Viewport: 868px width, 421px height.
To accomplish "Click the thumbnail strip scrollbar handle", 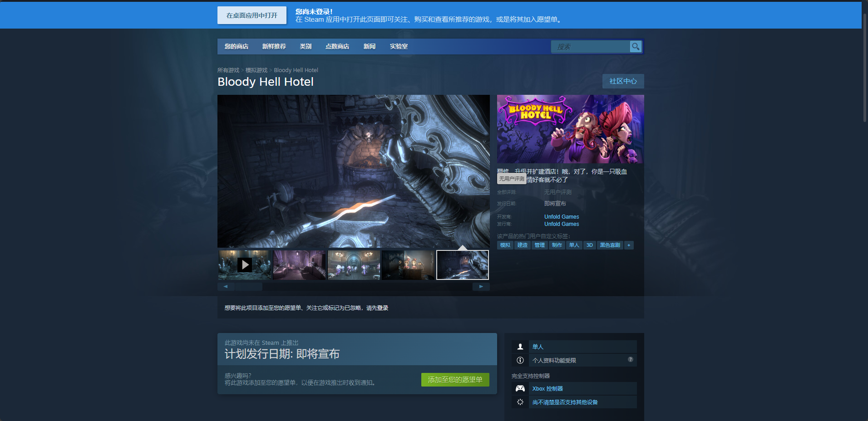I will [248, 287].
